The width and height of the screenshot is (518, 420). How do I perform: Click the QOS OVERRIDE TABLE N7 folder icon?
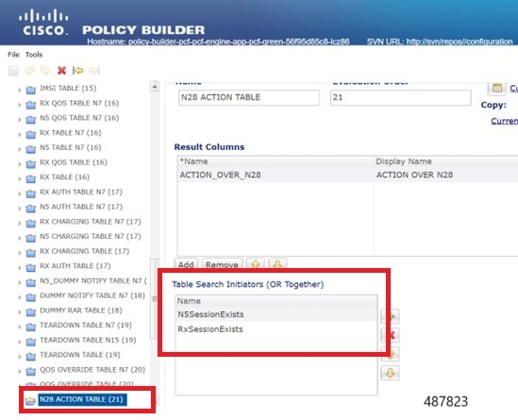(x=31, y=371)
